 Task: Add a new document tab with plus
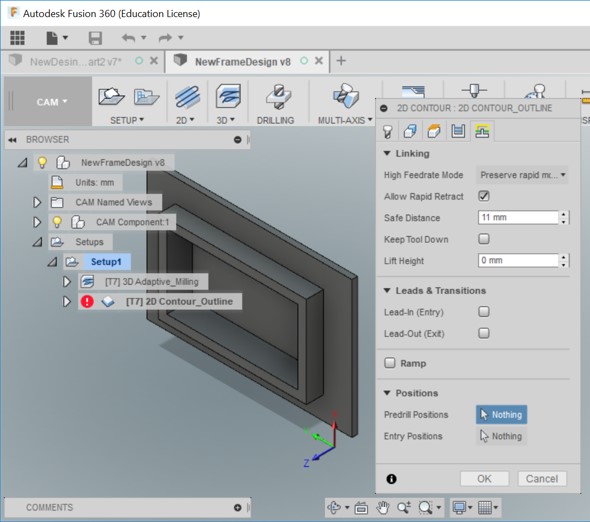coord(341,61)
